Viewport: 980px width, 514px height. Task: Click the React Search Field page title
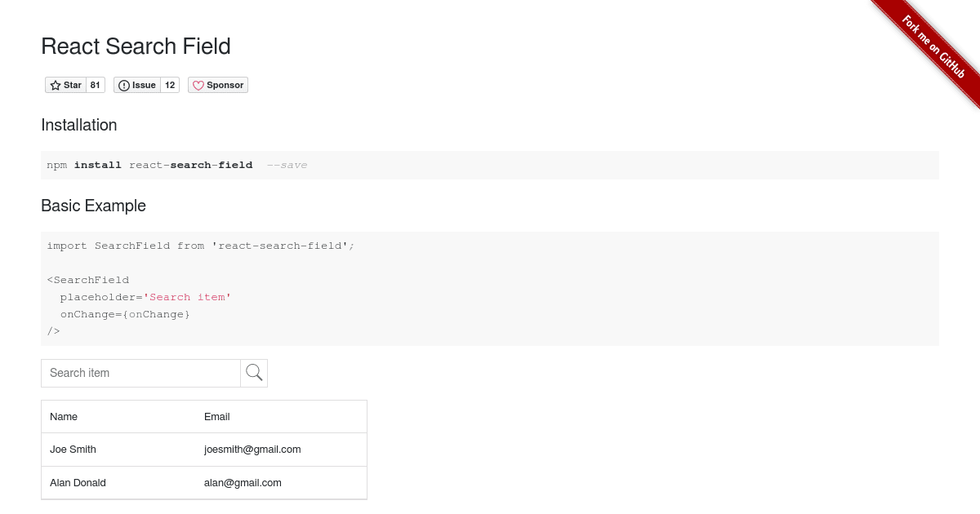(136, 47)
